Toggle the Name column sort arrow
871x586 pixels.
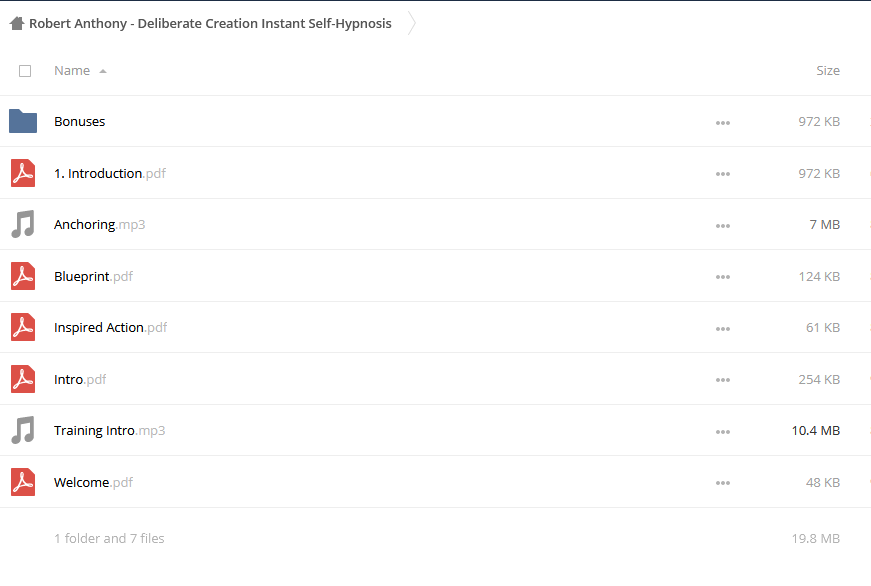103,71
